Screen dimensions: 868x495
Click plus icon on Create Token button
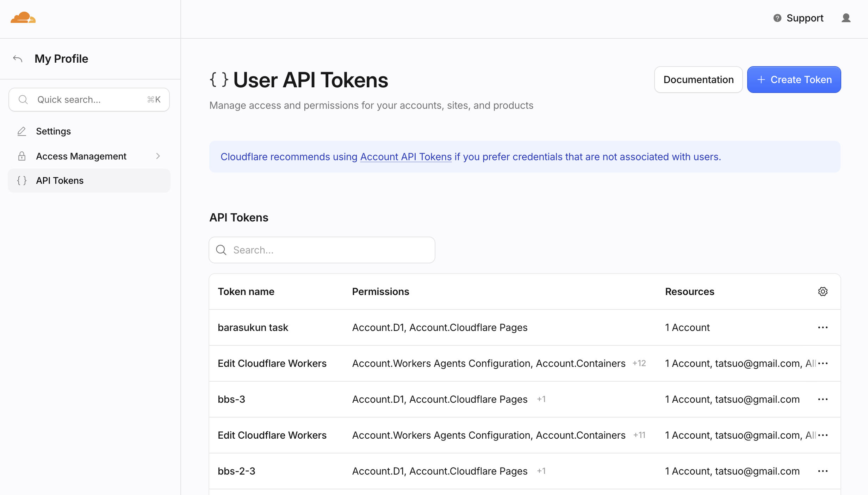coord(761,80)
